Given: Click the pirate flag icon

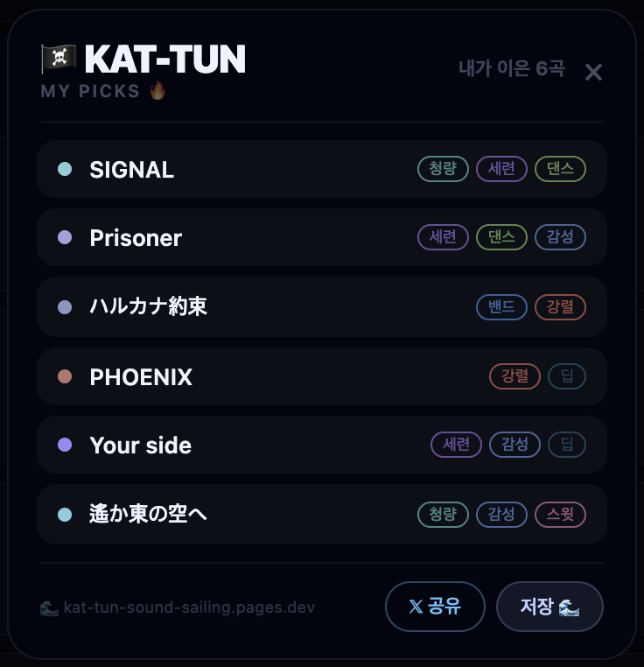Looking at the screenshot, I should pos(59,59).
